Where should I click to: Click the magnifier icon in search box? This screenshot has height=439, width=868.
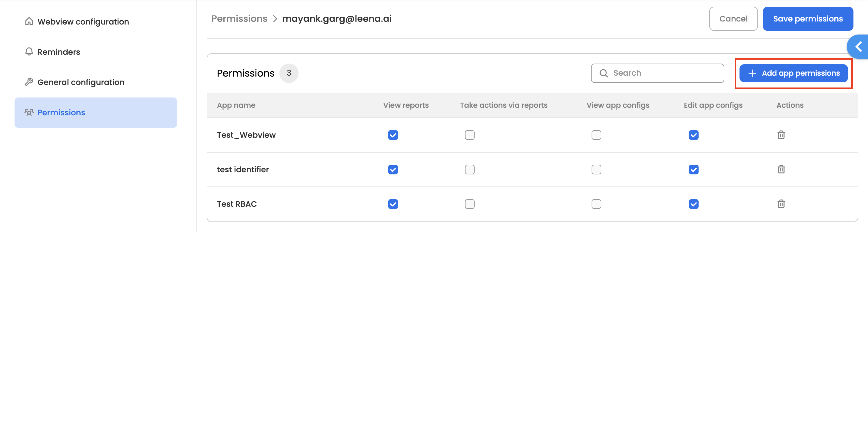pos(603,73)
